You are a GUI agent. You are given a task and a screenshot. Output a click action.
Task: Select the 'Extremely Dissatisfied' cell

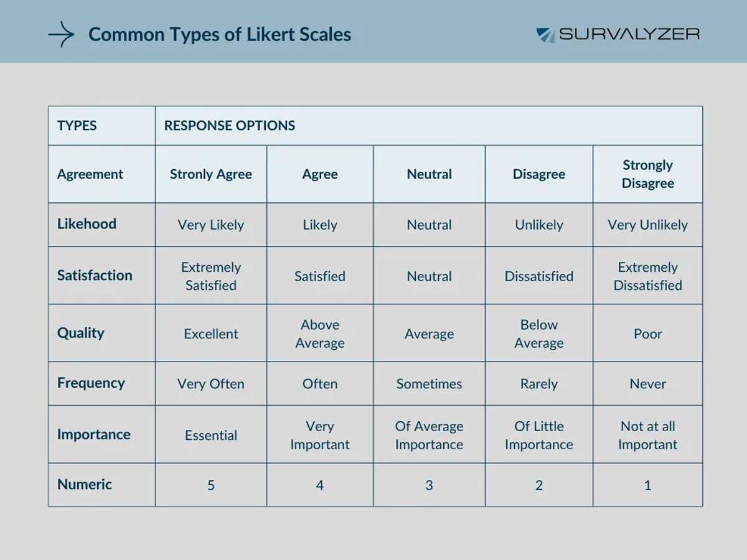pyautogui.click(x=648, y=276)
